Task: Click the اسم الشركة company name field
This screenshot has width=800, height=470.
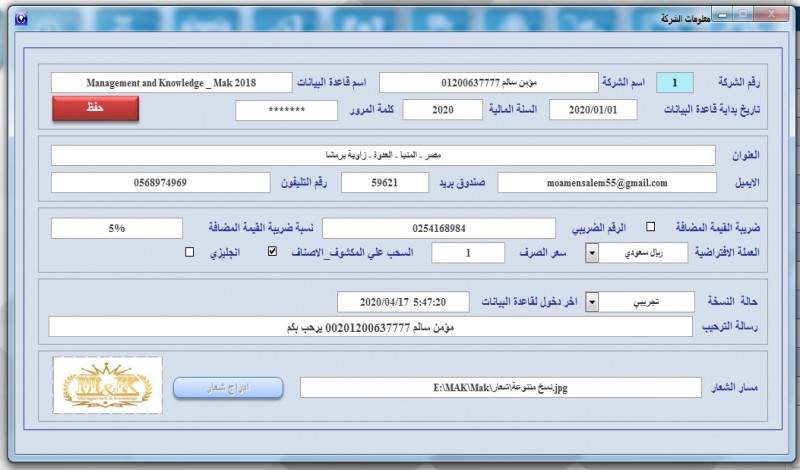Action: [x=489, y=83]
